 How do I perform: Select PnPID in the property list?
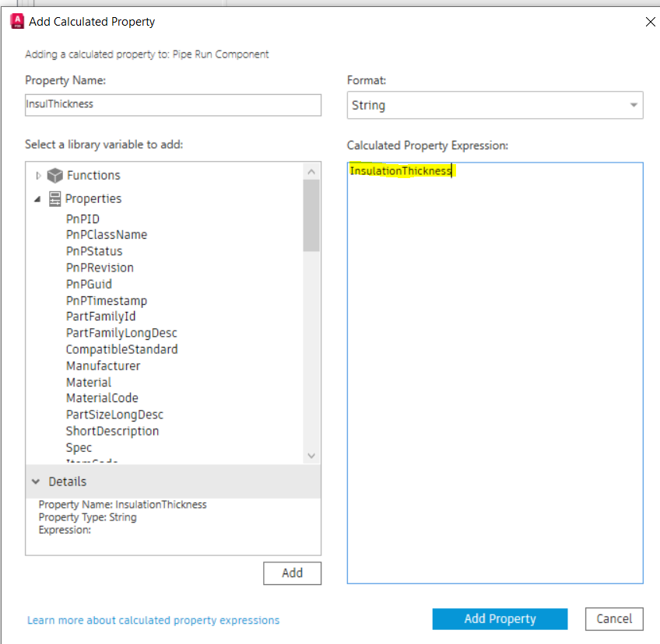[x=82, y=219]
